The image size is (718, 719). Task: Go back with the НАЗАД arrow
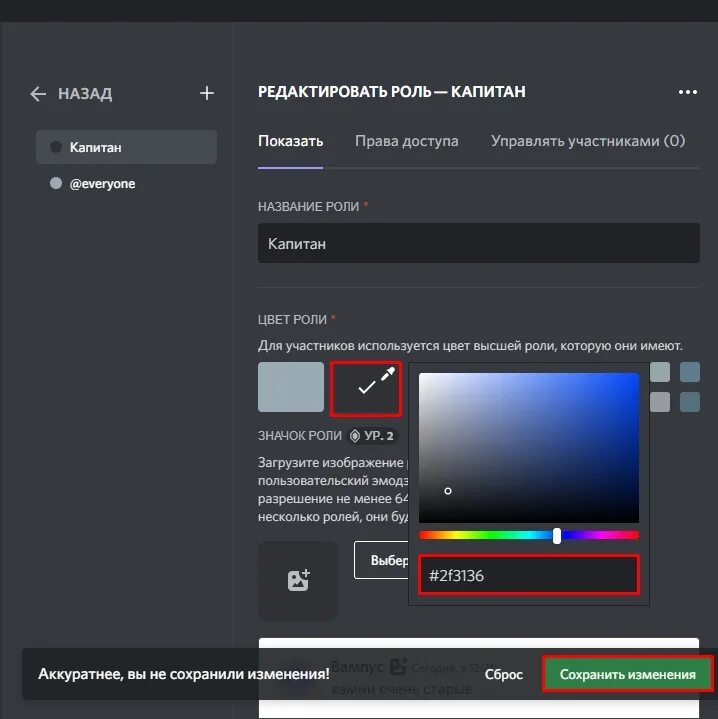(38, 94)
